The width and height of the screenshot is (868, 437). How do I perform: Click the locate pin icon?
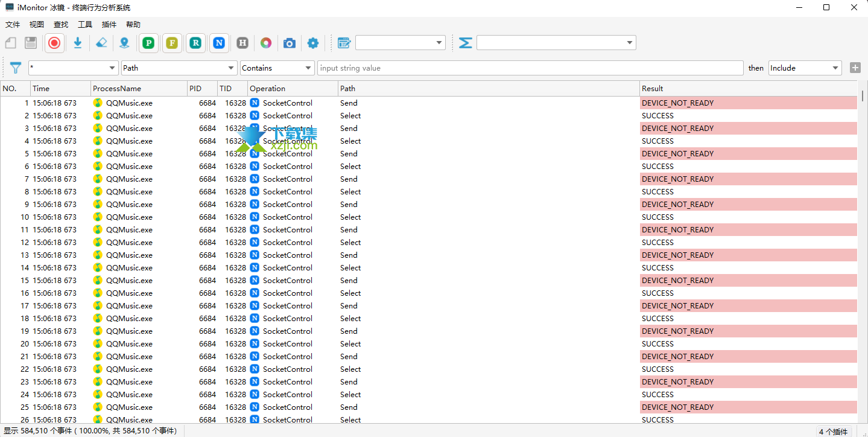124,43
